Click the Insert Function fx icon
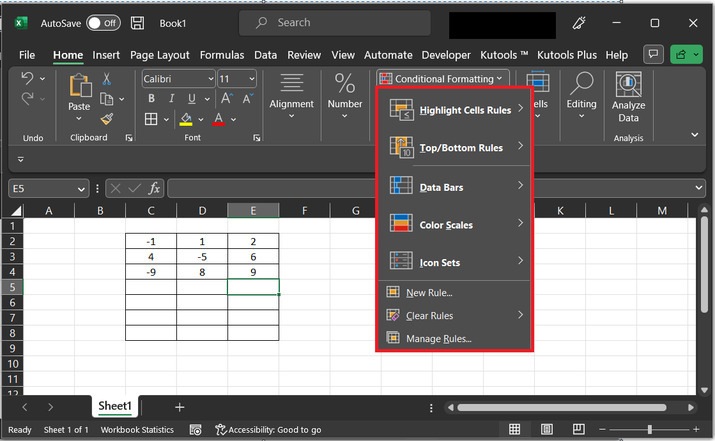 point(154,188)
